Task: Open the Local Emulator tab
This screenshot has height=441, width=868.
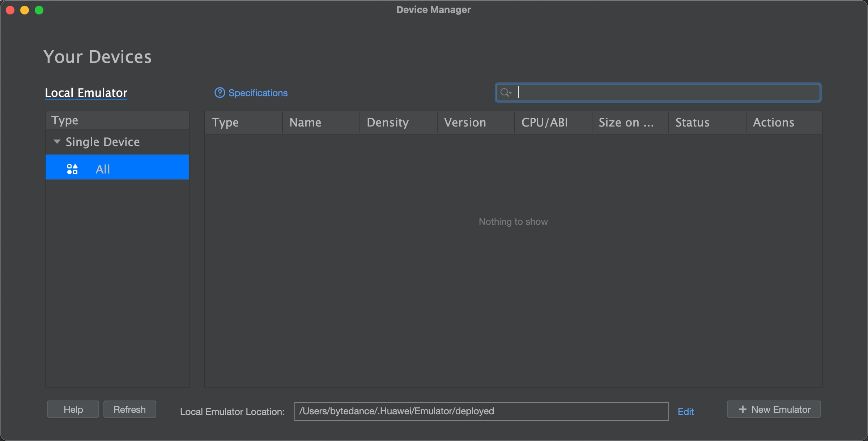Action: 86,93
